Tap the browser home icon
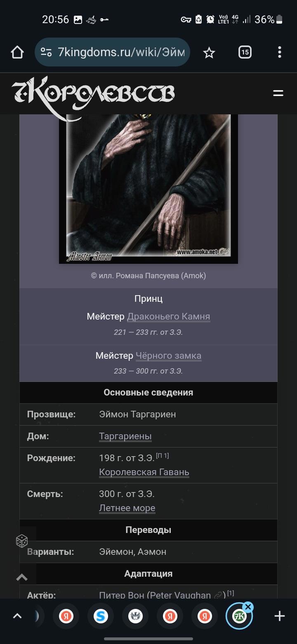Viewport: 297px width, 644px height. (x=17, y=52)
